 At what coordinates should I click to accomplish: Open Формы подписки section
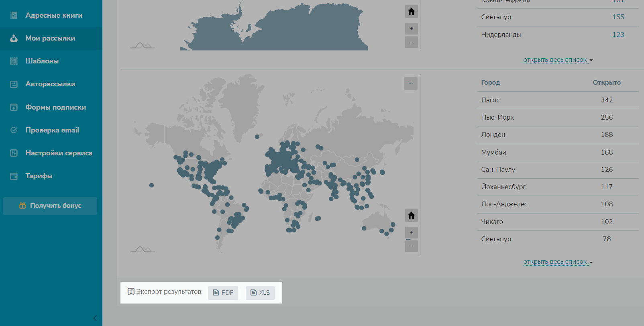pos(55,107)
